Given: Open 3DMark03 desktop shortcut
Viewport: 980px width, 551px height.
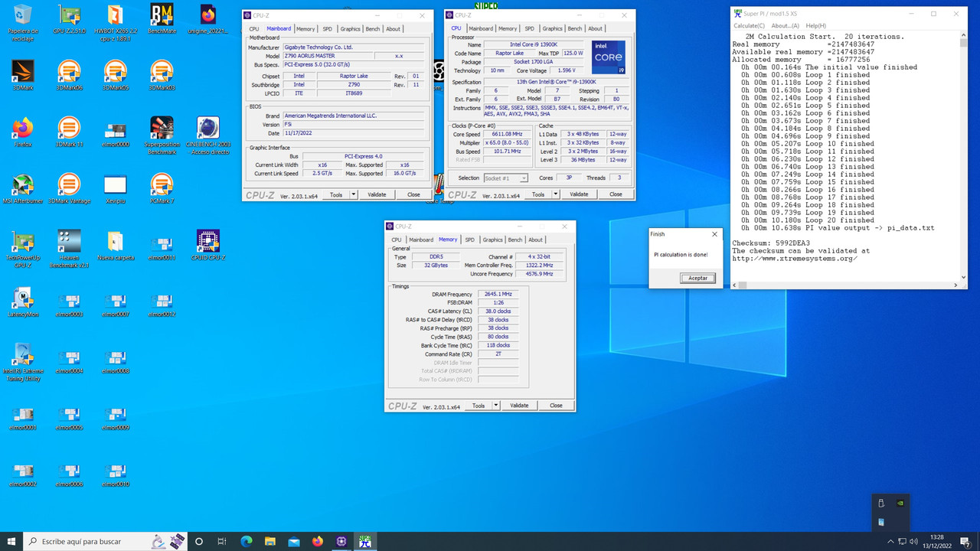Looking at the screenshot, I should [161, 75].
